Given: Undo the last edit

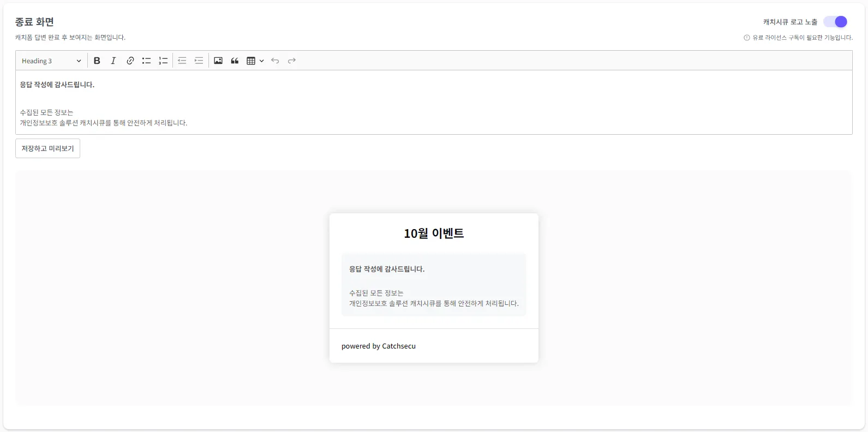Looking at the screenshot, I should [x=275, y=61].
